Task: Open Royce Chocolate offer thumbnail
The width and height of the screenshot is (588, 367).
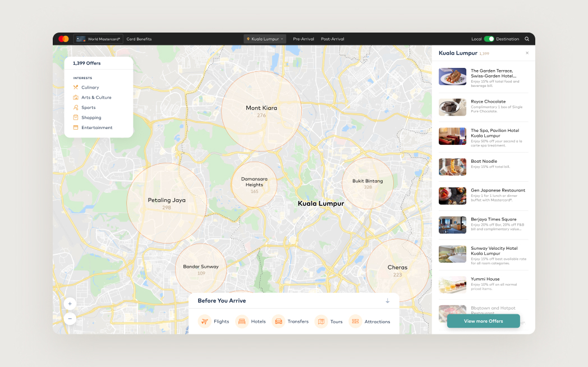Action: pos(453,107)
